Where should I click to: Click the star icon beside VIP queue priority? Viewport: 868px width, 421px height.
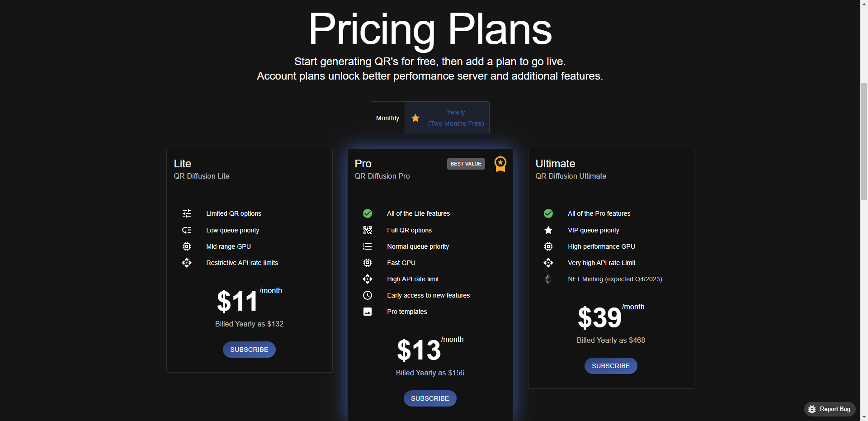[x=548, y=230]
